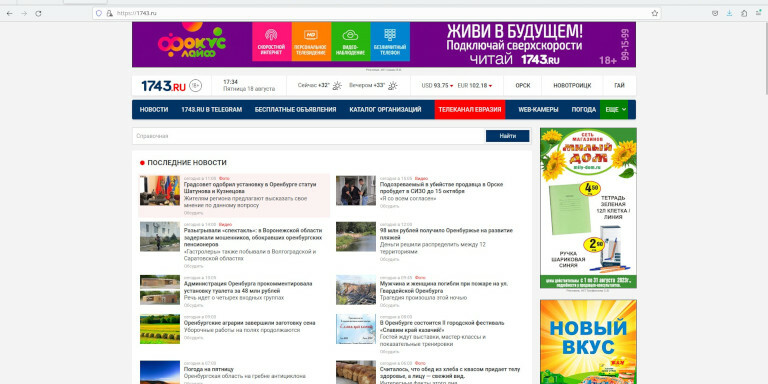Open 1743.RU В TELEGRAM menu item
The image size is (768, 384).
coord(212,110)
